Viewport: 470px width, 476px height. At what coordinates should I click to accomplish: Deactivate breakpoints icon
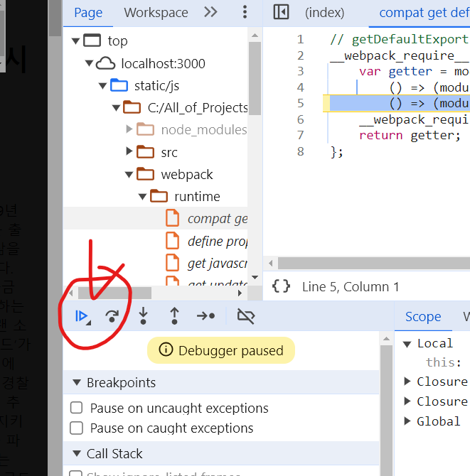point(246,316)
